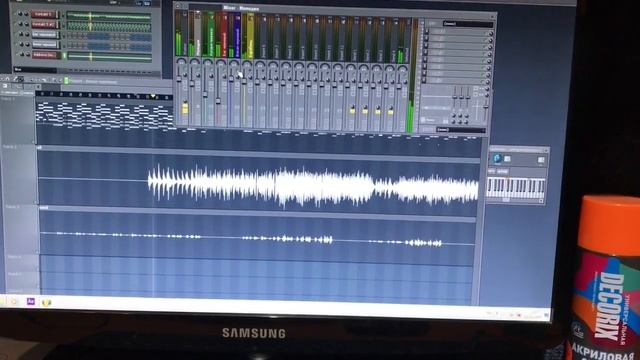Click the Master track pan knob in Mixer
The height and width of the screenshot is (360, 640).
(x=181, y=62)
